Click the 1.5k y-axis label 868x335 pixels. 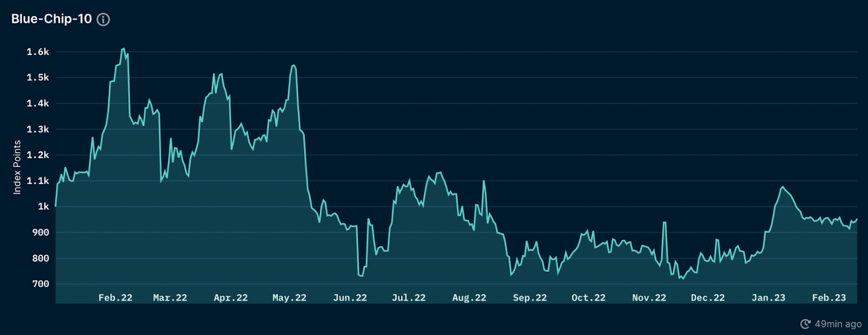click(x=38, y=77)
